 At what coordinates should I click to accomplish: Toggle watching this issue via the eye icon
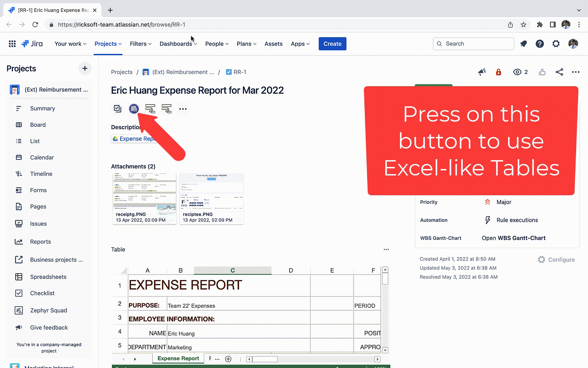[x=517, y=72]
